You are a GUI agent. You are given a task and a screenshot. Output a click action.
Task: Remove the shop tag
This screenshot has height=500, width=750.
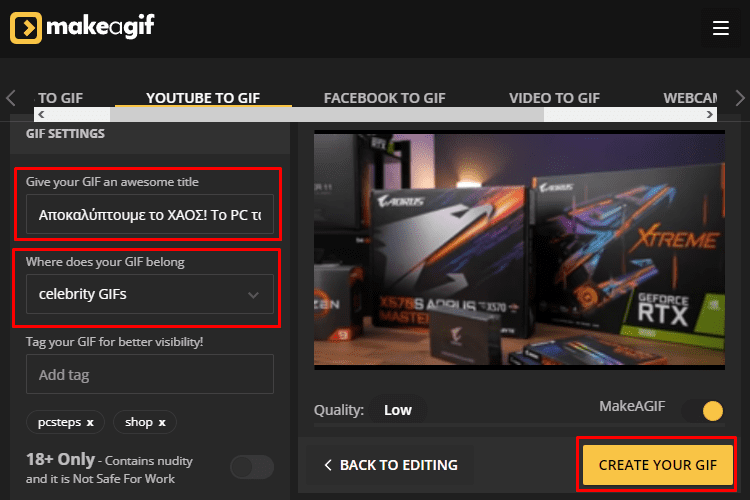pyautogui.click(x=162, y=422)
